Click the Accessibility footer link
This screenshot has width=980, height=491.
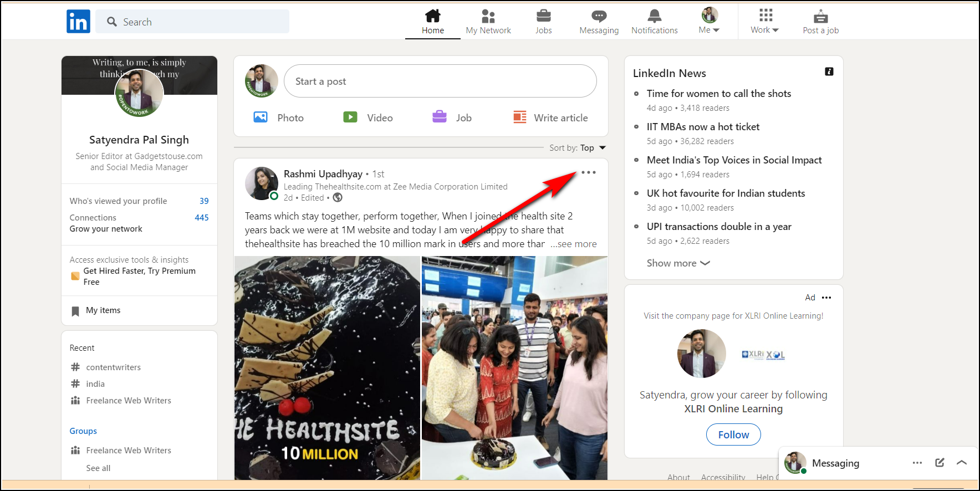(x=723, y=477)
